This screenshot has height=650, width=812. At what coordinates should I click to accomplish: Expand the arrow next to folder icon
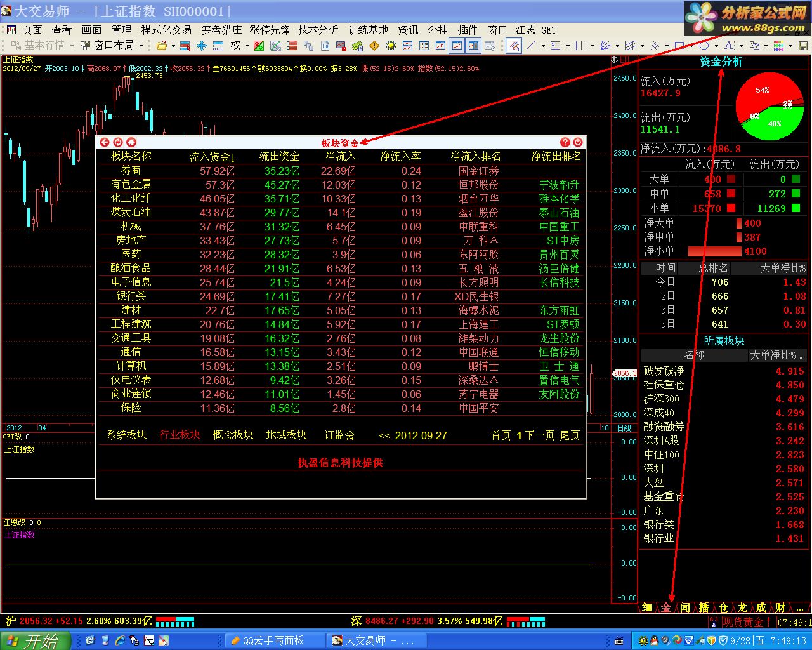(173, 46)
